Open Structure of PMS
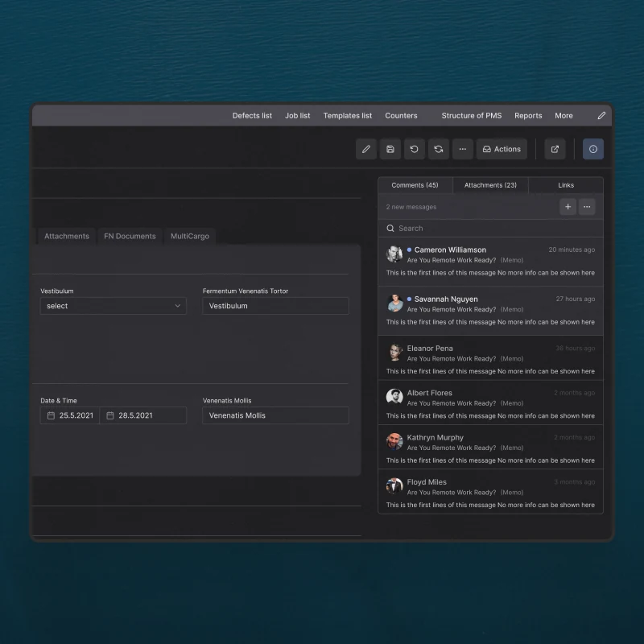 (x=472, y=116)
